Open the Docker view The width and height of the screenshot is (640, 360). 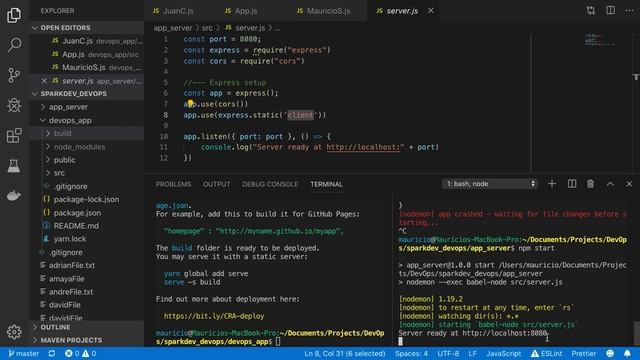14,196
